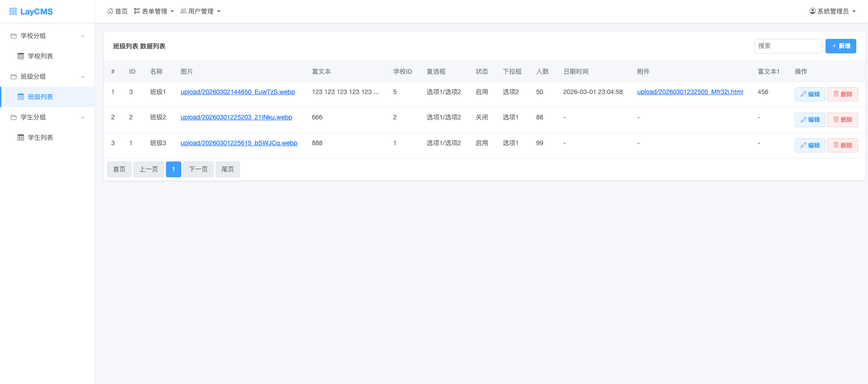Focus the 搜索 search input field
868x384 pixels.
(x=788, y=46)
